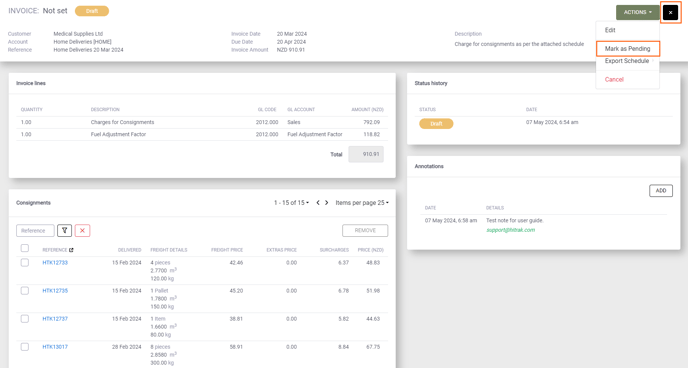Tick the checkbox next to HTK13017
The image size is (688, 368).
[25, 347]
